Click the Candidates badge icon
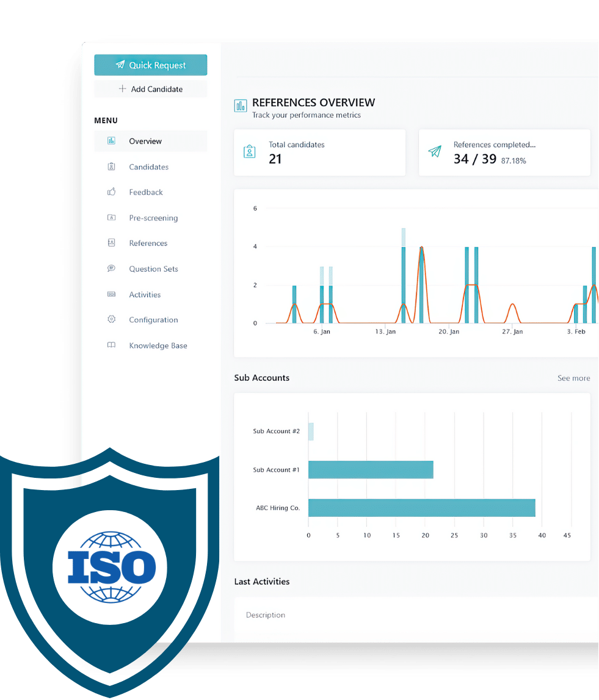 click(x=111, y=167)
